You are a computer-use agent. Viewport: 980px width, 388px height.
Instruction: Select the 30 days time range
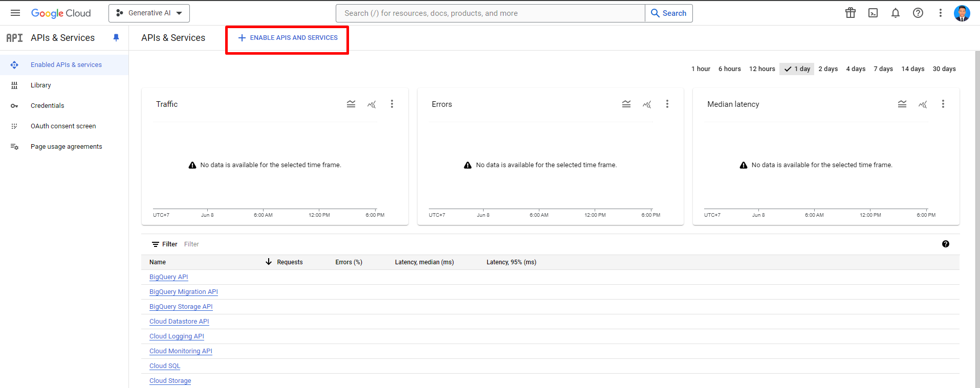click(x=944, y=69)
